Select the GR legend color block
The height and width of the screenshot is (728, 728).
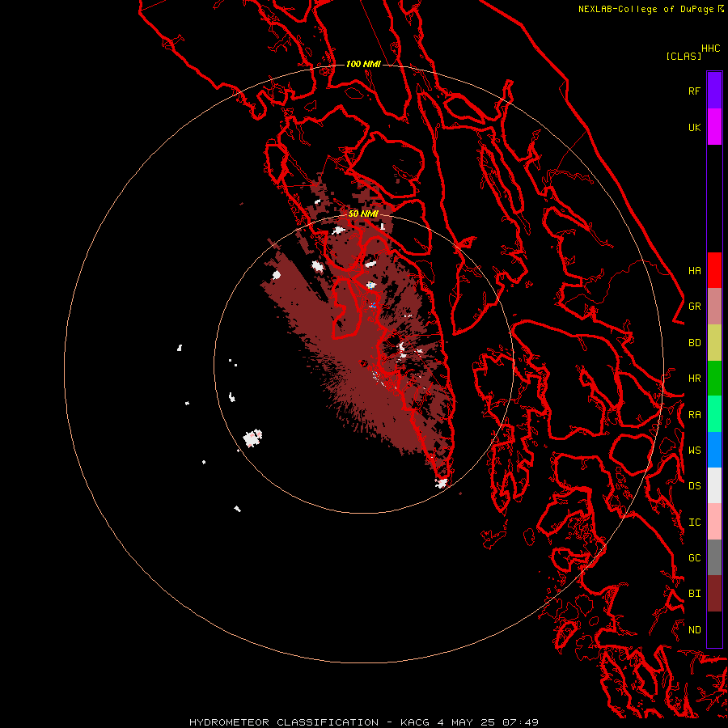click(x=714, y=307)
